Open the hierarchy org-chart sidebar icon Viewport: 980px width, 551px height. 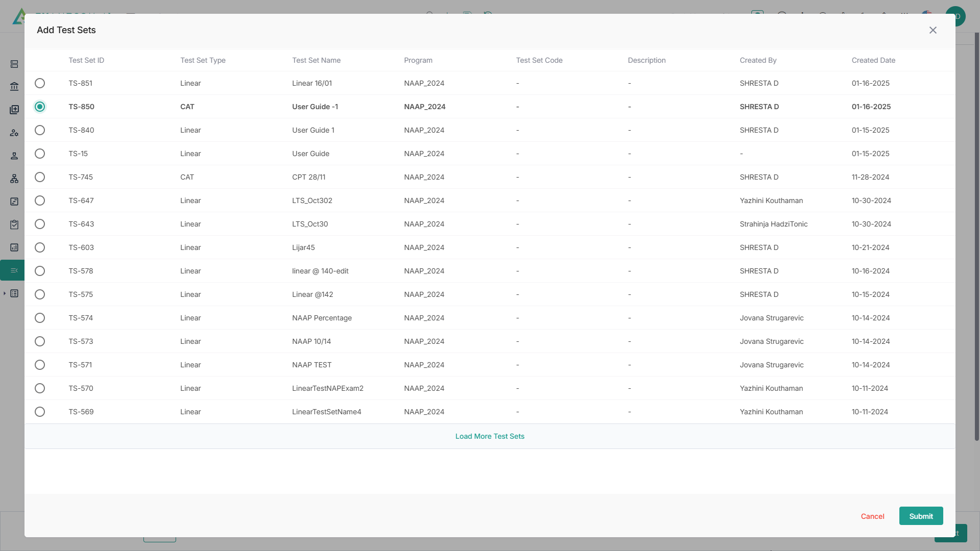click(x=14, y=179)
